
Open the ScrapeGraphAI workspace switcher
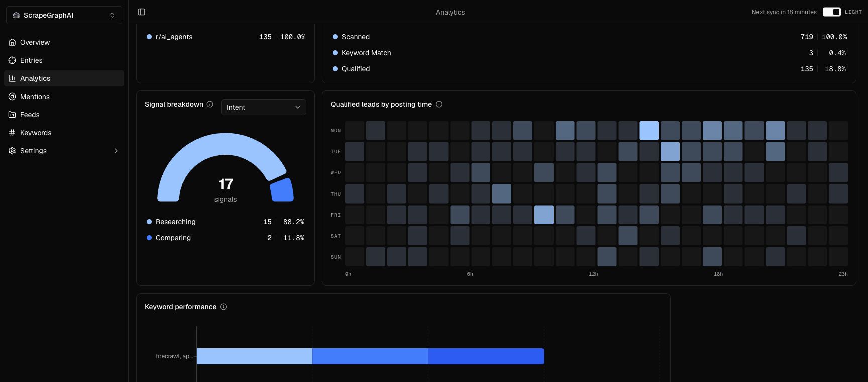pyautogui.click(x=64, y=15)
